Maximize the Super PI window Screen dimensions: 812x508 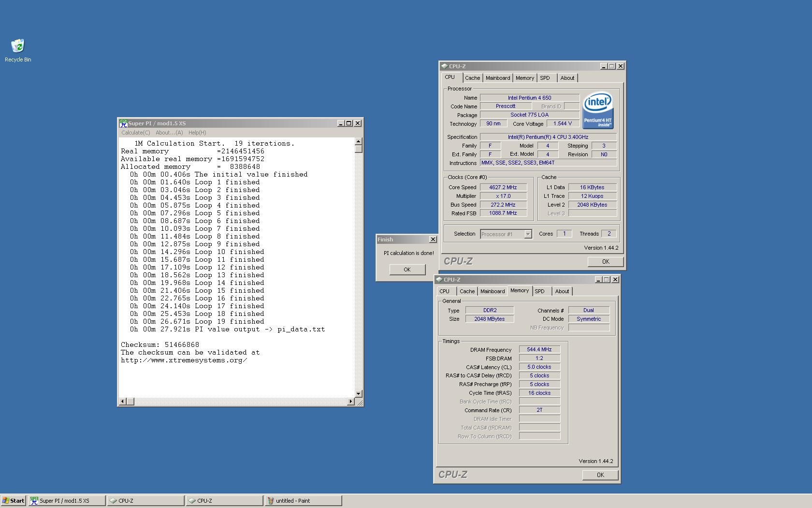[349, 123]
